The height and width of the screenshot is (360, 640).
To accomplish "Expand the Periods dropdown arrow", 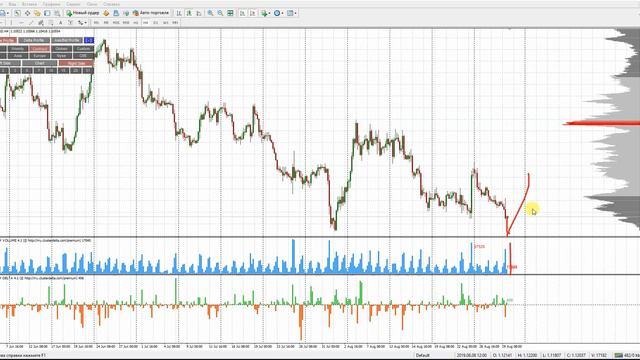I will coord(282,13).
